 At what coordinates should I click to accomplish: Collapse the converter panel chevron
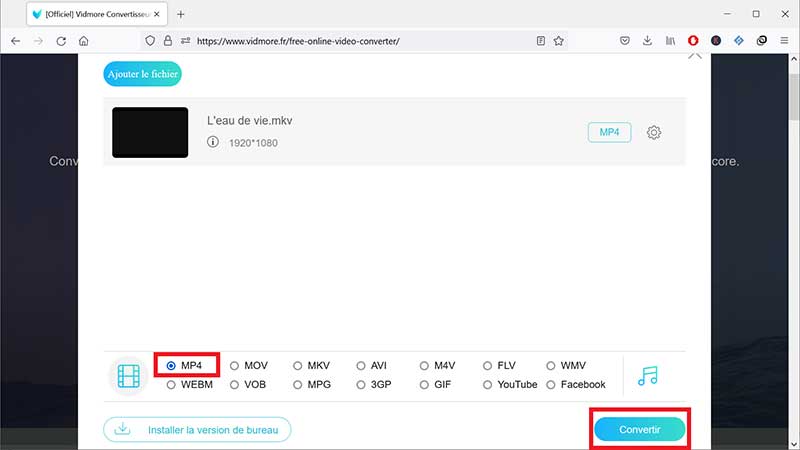click(x=695, y=55)
